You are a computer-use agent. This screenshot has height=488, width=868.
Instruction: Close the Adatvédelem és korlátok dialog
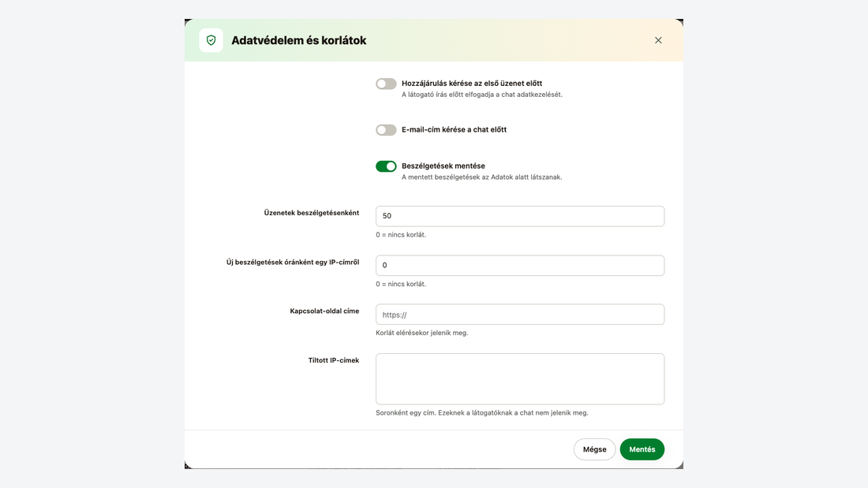pos(658,40)
